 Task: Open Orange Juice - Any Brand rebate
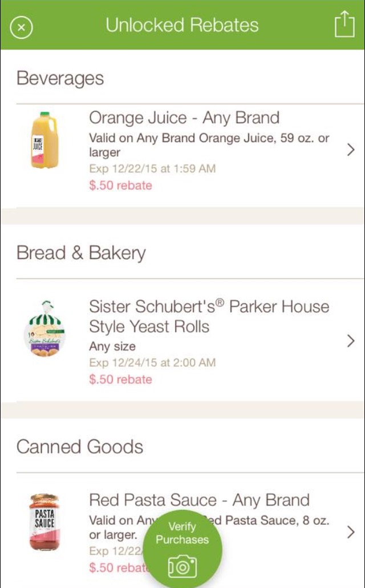184,118
